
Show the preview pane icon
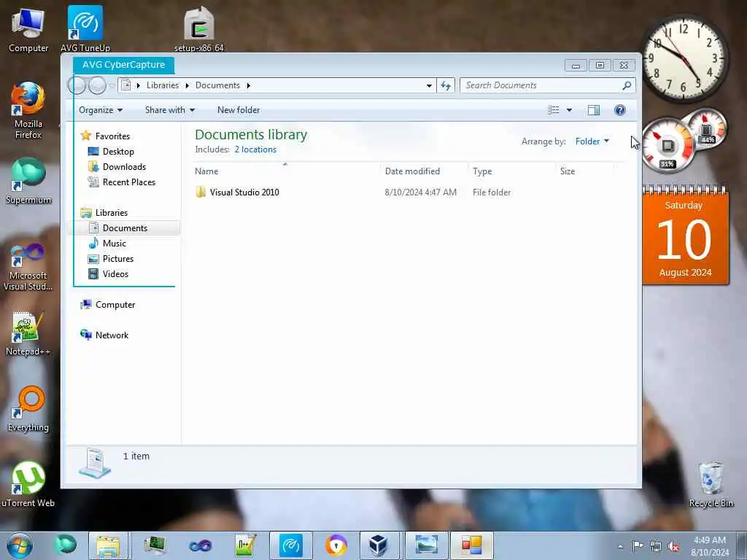pyautogui.click(x=594, y=111)
